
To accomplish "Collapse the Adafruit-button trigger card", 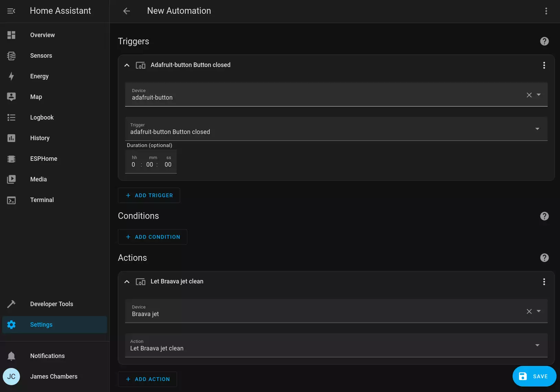I will click(x=127, y=65).
